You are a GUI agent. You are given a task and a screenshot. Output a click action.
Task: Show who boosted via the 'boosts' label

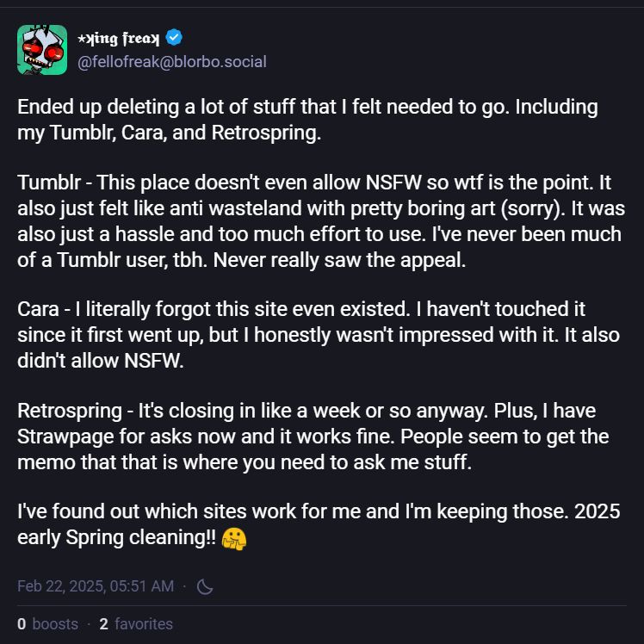tap(55, 623)
